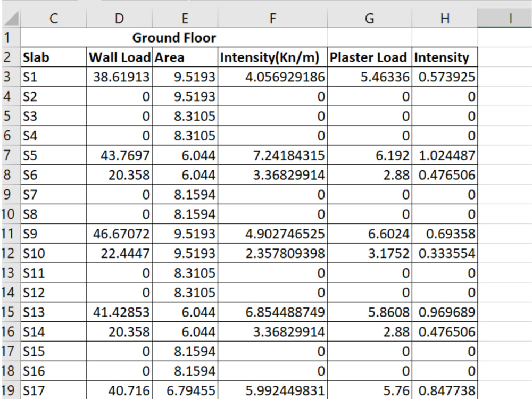This screenshot has height=399, width=532.
Task: Select row 7 header
Action: coord(12,155)
